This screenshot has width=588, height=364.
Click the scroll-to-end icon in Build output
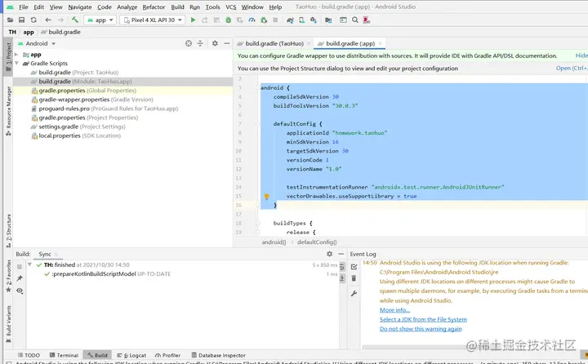342,278
